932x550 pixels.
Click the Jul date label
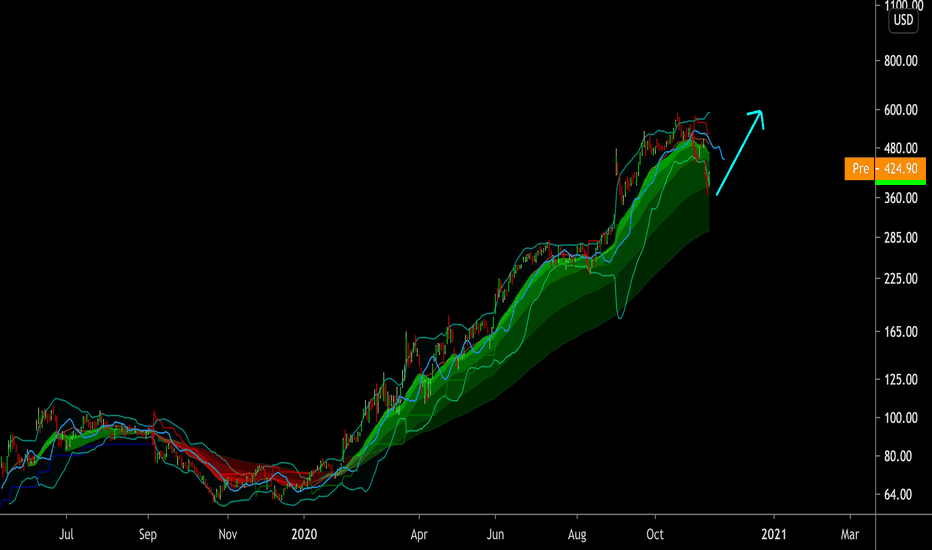pyautogui.click(x=66, y=534)
